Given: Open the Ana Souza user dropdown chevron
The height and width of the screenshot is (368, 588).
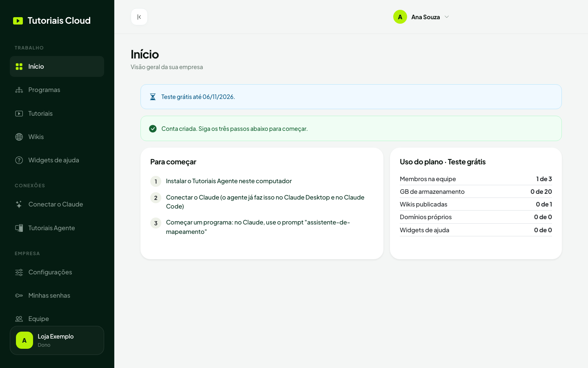Looking at the screenshot, I should 447,17.
